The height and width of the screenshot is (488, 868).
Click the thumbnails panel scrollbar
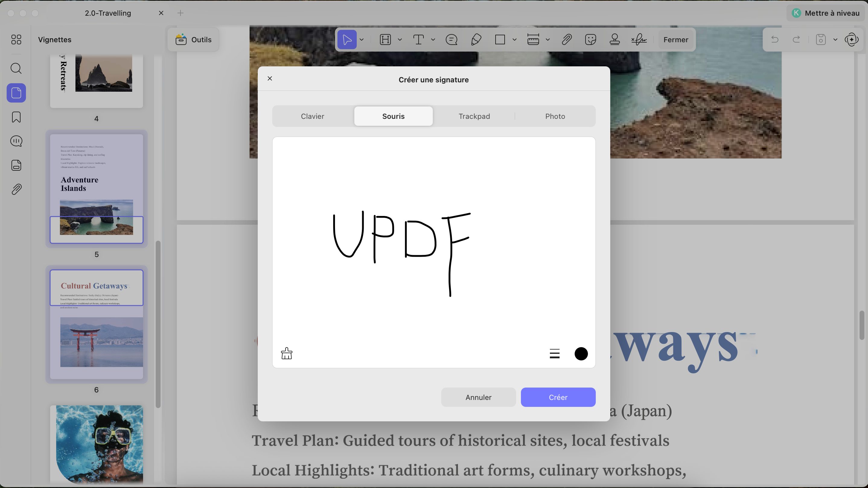(x=158, y=324)
